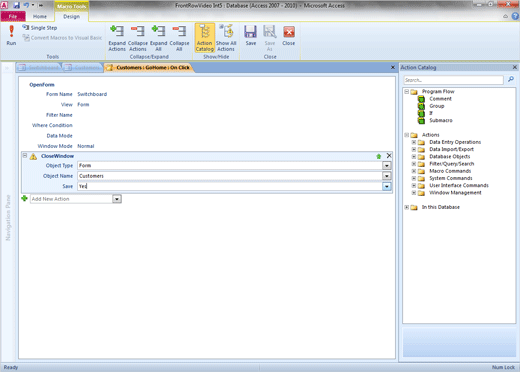Click Window Mode value Normal
520x372 pixels.
(x=86, y=146)
